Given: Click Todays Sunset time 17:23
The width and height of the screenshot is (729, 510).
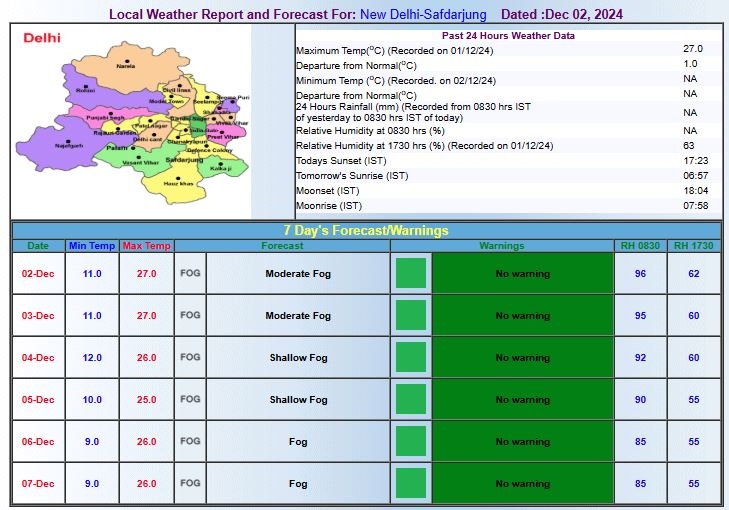Looking at the screenshot, I should point(696,160).
